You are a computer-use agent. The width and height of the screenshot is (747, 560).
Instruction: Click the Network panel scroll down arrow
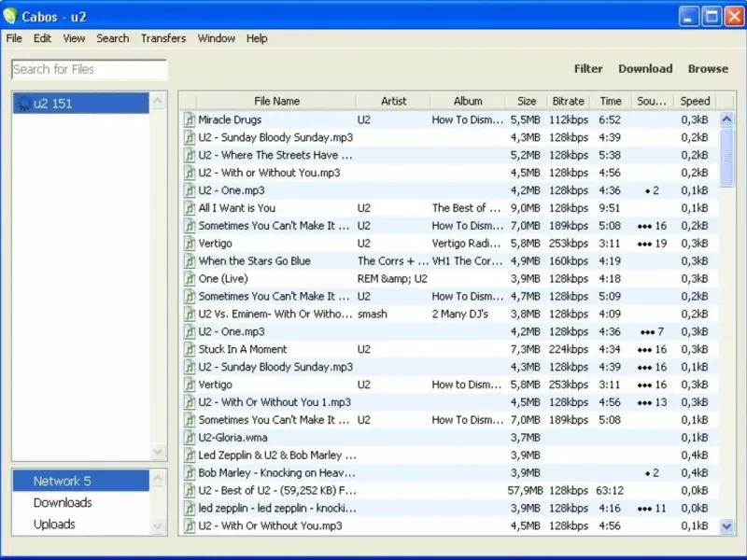pyautogui.click(x=158, y=525)
